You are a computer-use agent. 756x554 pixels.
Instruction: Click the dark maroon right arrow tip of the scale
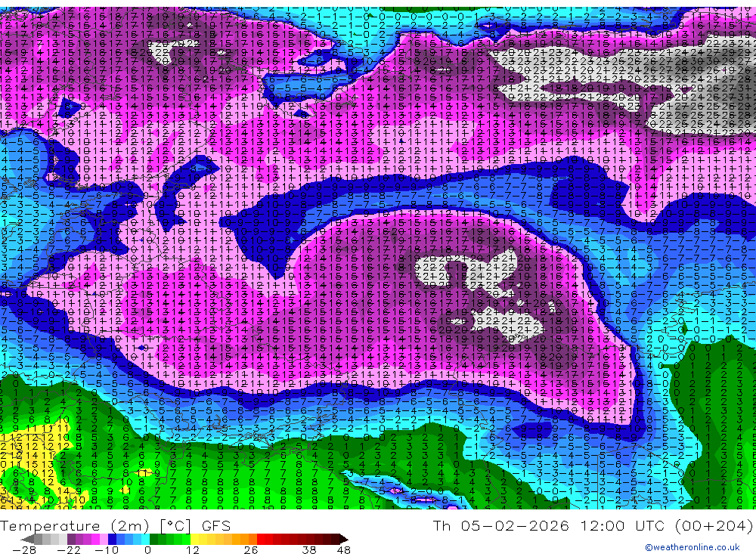(x=344, y=539)
